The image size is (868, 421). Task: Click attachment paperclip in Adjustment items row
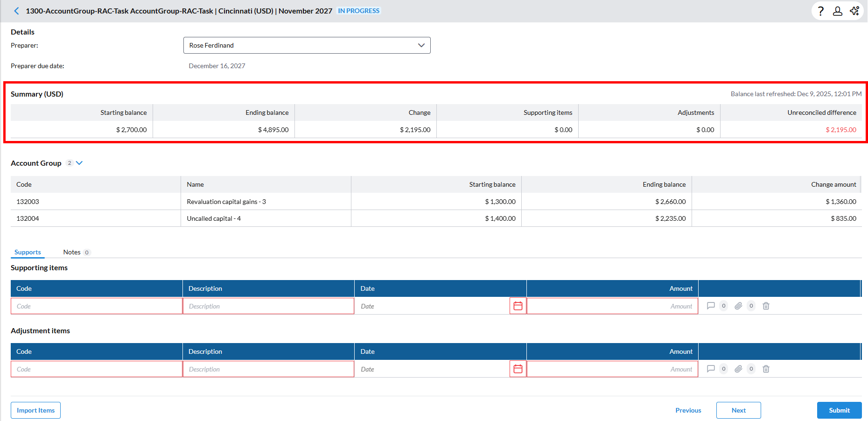[x=738, y=369]
